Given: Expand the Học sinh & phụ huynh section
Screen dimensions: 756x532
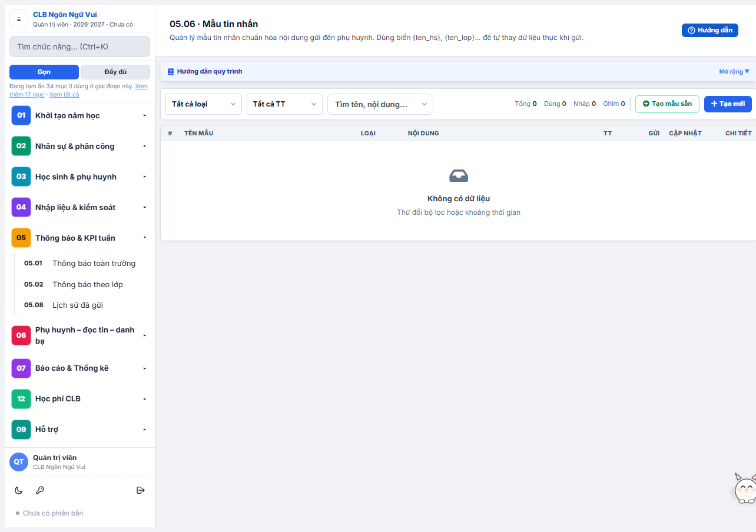Looking at the screenshot, I should pyautogui.click(x=79, y=177).
